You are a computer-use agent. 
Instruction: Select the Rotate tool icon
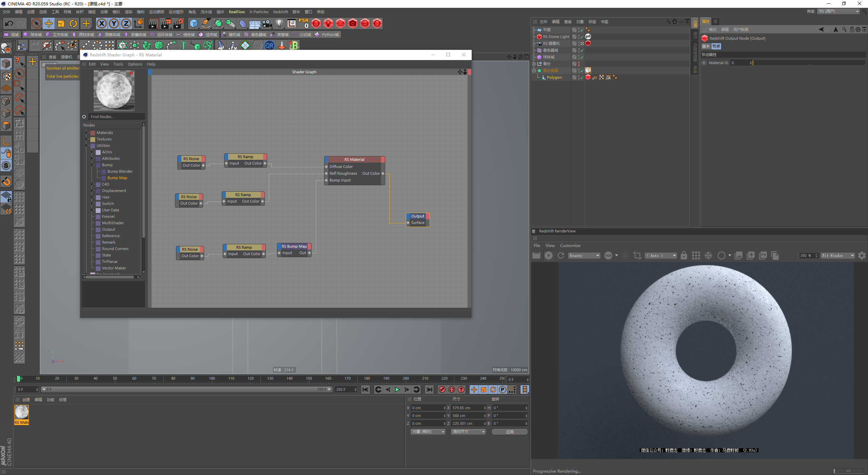click(73, 23)
